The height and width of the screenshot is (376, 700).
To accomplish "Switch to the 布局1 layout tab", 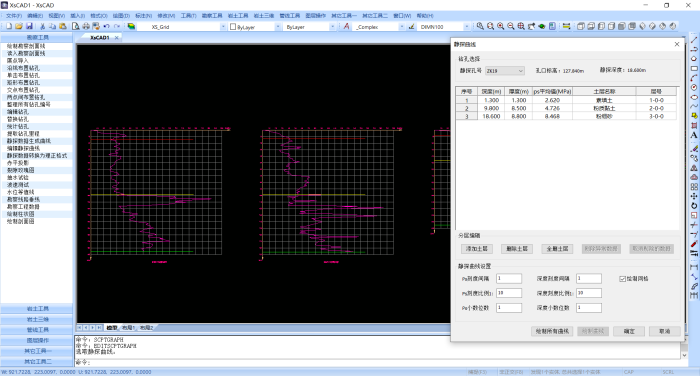I will pos(129,328).
